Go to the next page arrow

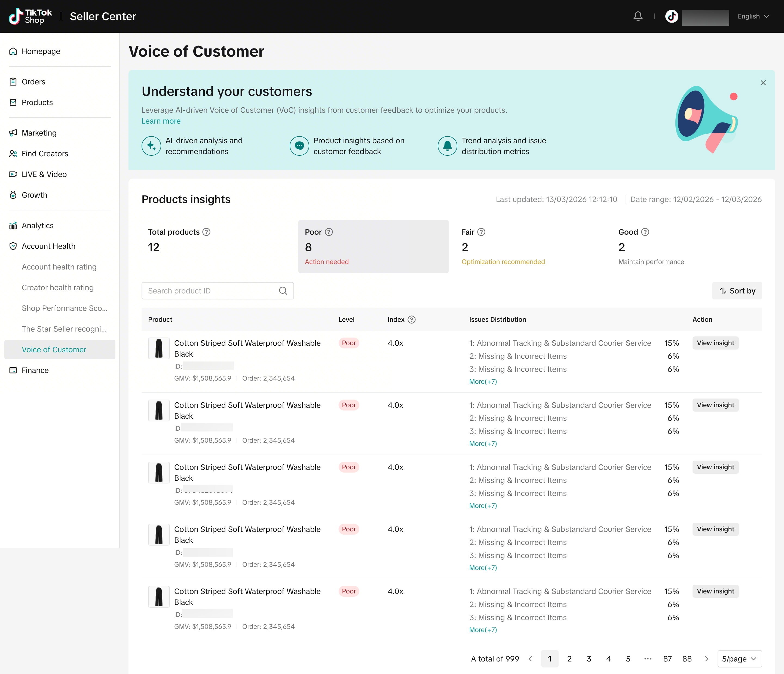pyautogui.click(x=706, y=659)
